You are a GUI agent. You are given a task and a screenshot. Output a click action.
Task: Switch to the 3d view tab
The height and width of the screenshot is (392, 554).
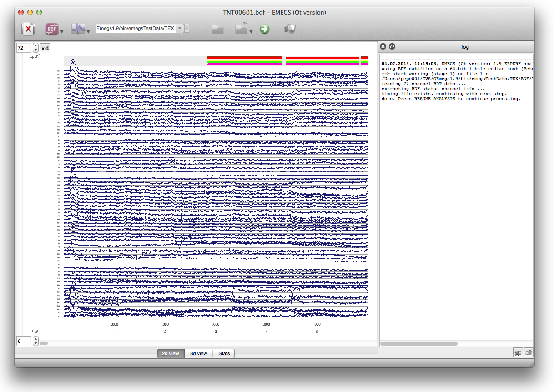coord(198,353)
